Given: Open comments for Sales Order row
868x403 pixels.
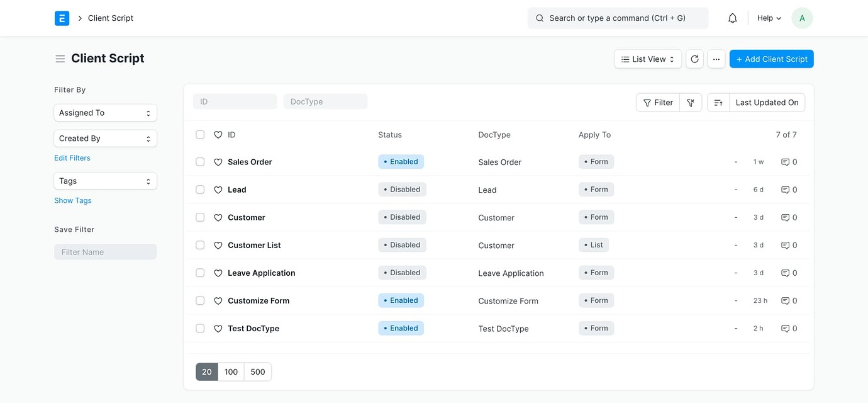Looking at the screenshot, I should pyautogui.click(x=789, y=162).
